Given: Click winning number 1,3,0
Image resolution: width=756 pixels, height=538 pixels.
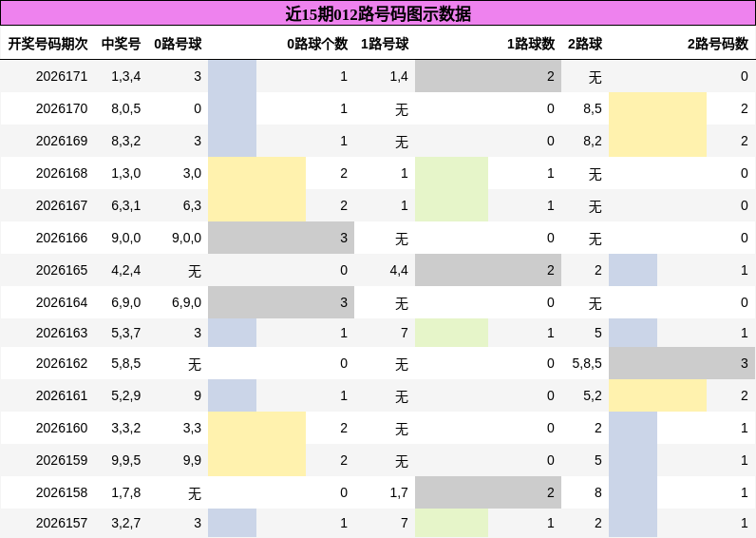Looking at the screenshot, I should (x=125, y=173).
